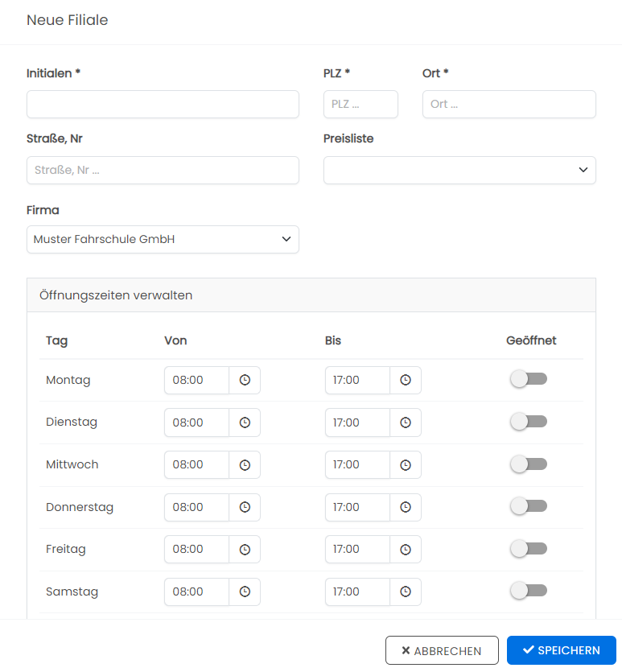
Task: Focus the Initialen input field
Action: pos(163,104)
